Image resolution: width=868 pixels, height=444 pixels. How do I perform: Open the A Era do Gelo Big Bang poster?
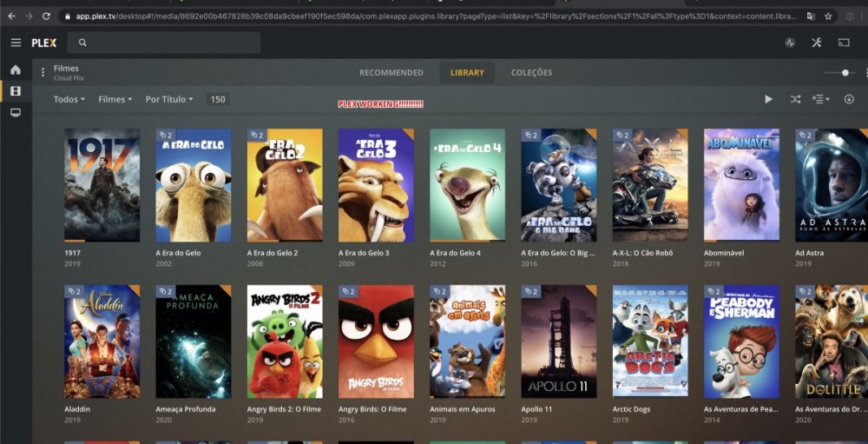(558, 185)
